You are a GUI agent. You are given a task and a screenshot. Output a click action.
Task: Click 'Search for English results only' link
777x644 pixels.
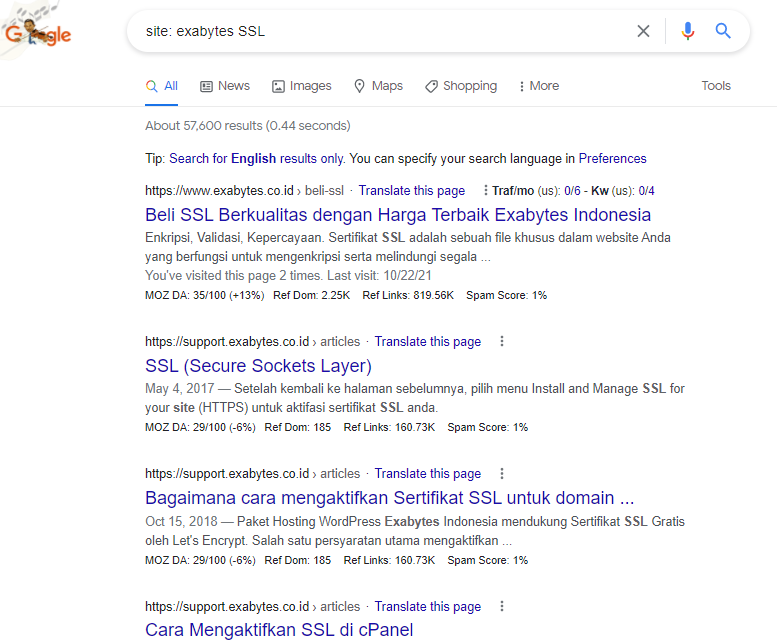click(256, 159)
